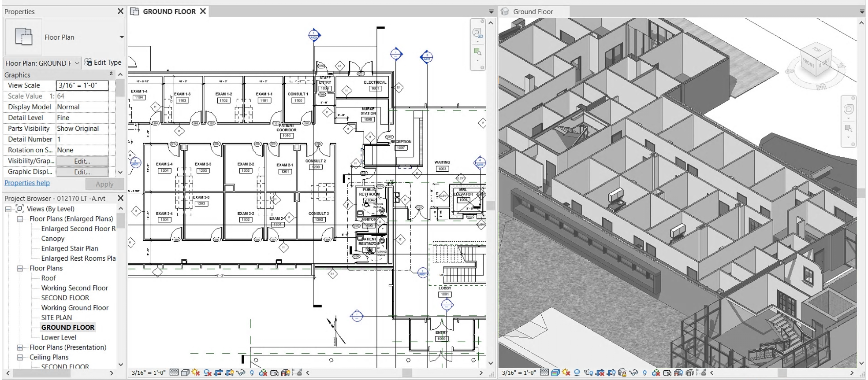Open Temporary Hide/Isolate glasses in floor plan view
868x380 pixels.
(241, 373)
